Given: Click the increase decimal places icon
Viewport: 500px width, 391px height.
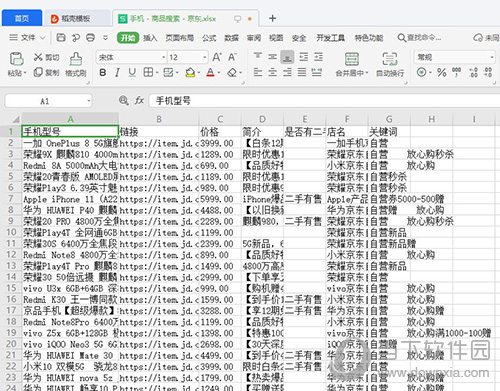Looking at the screenshot, I should coord(473,72).
